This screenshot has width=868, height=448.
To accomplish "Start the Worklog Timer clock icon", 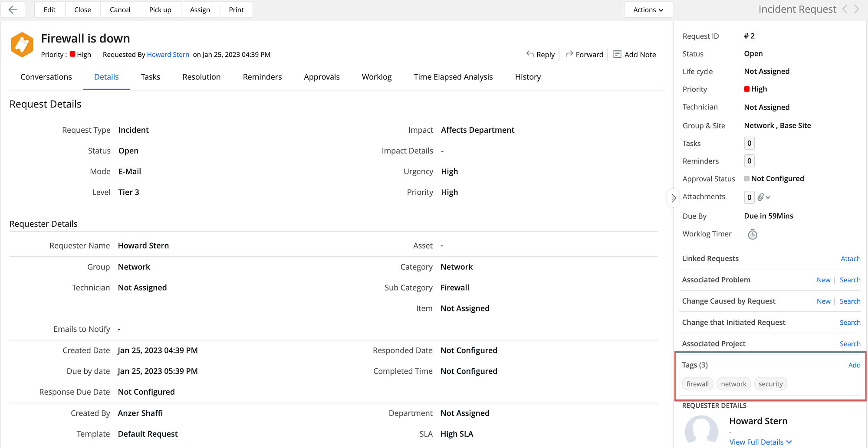I will [753, 234].
